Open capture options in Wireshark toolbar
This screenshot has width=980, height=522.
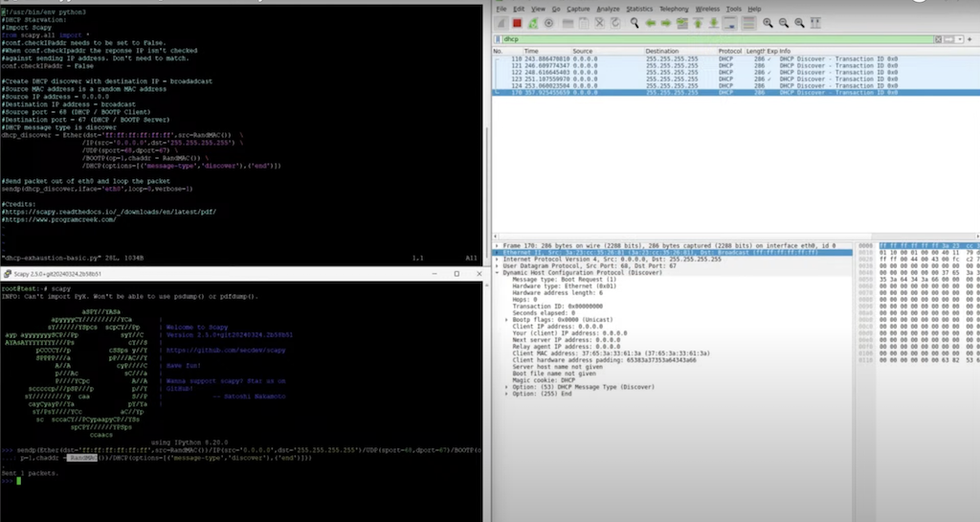(x=548, y=22)
